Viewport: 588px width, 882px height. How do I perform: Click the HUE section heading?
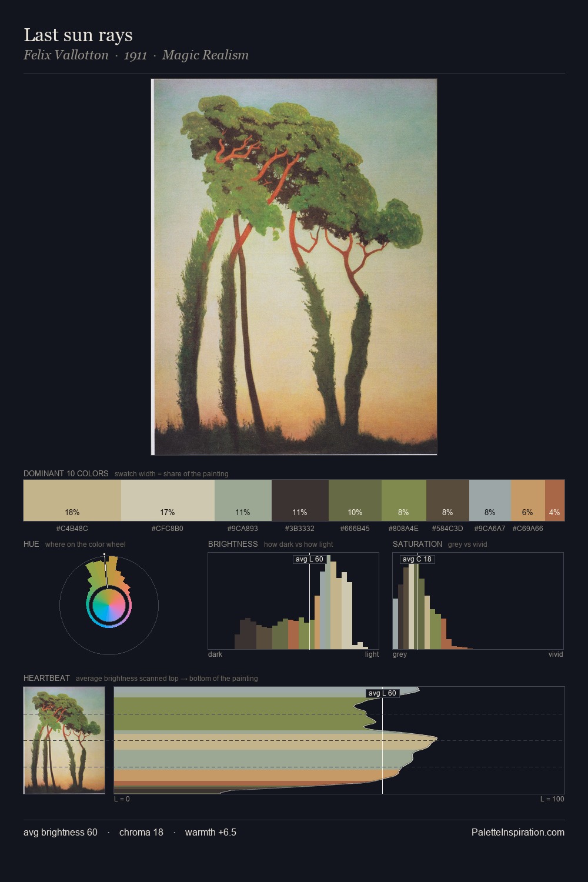click(31, 544)
